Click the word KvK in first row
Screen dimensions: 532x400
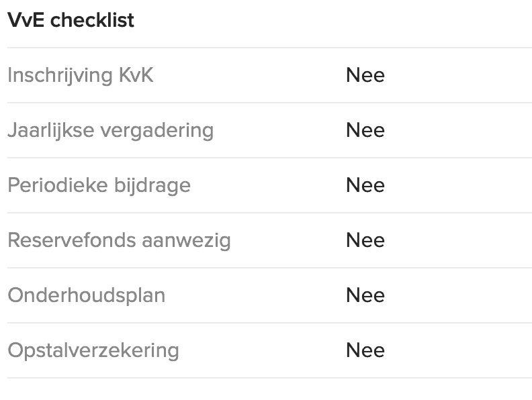click(136, 75)
